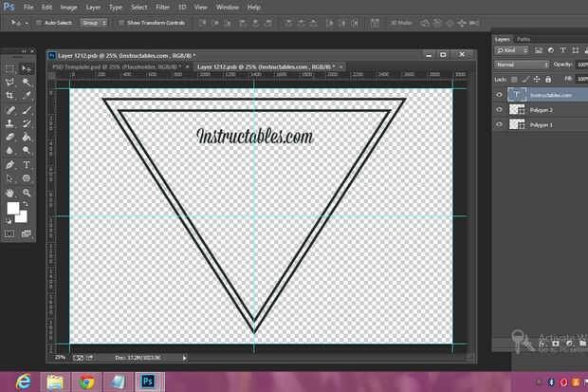
Task: Reset default foreground and background colors
Action: (9, 221)
